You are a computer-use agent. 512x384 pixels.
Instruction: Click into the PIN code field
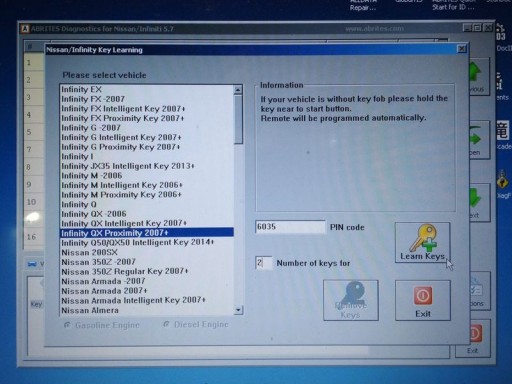click(x=290, y=227)
